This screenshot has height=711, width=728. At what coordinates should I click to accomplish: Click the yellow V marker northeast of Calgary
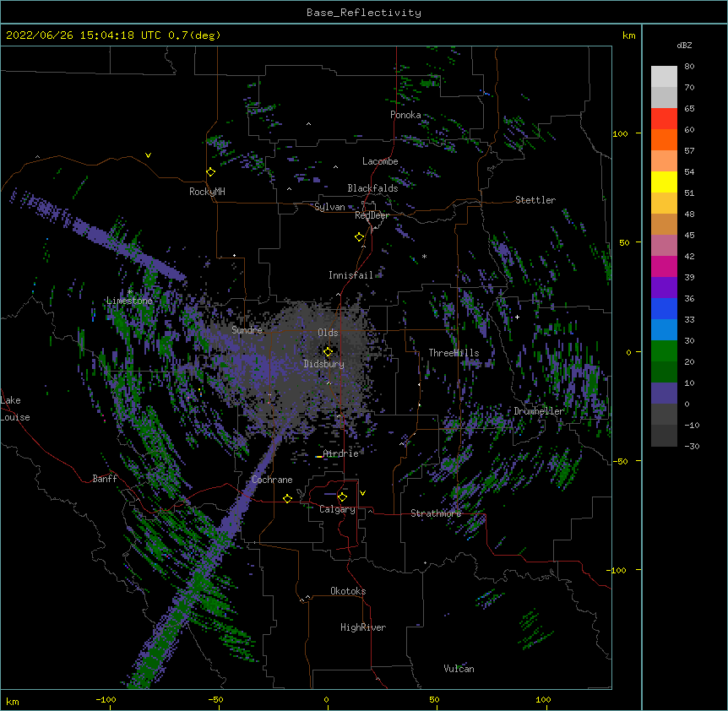click(362, 493)
